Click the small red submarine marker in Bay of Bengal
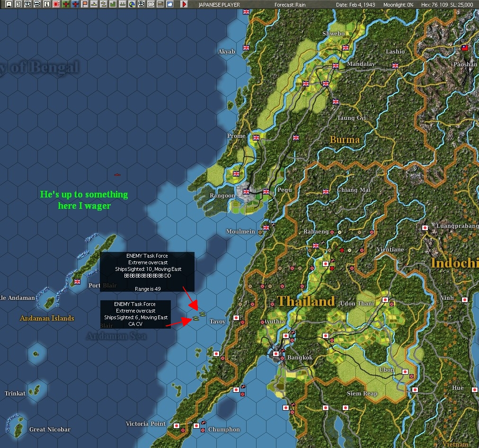Screen dimensions: 479x448 [x=117, y=175]
